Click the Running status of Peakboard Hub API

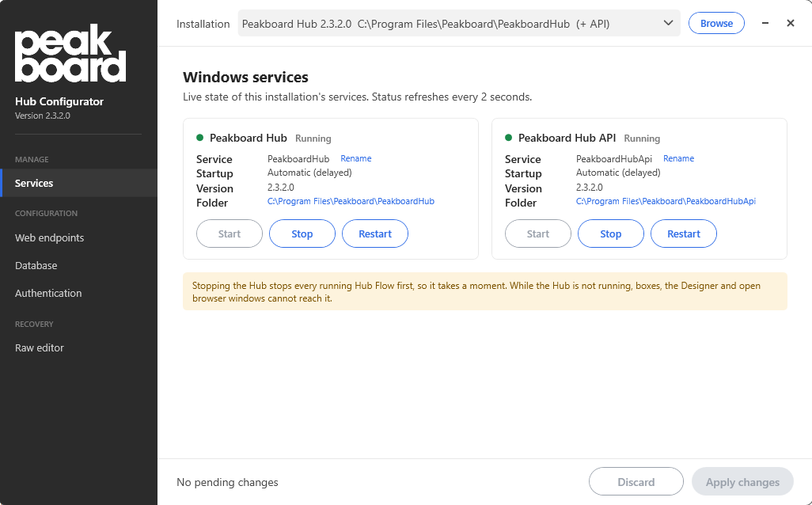pyautogui.click(x=642, y=139)
